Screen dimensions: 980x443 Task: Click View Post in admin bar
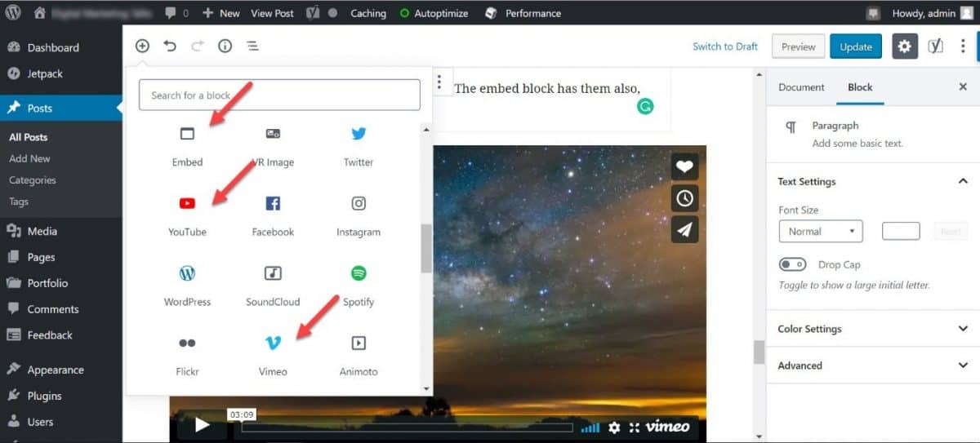pyautogui.click(x=272, y=13)
